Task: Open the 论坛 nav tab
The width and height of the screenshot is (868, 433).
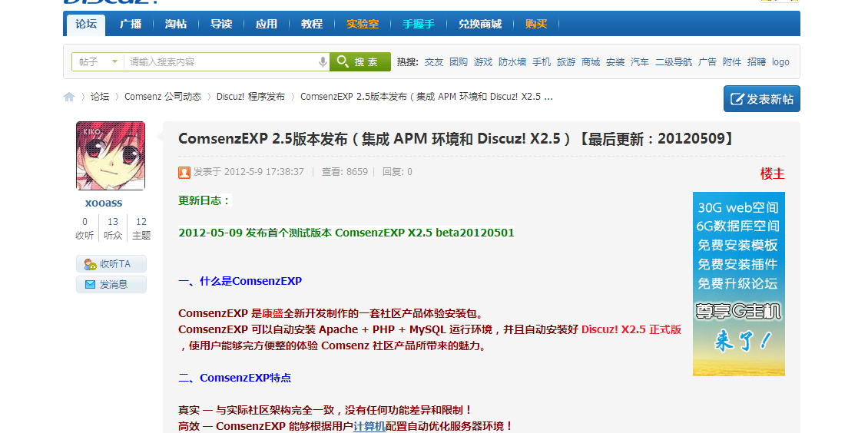Action: click(x=86, y=25)
